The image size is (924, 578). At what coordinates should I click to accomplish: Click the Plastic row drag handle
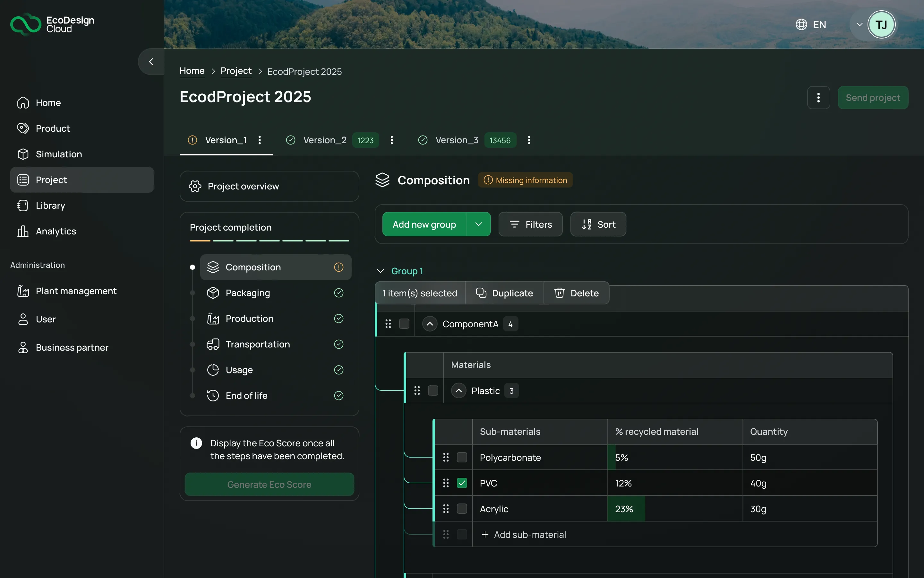tap(417, 390)
